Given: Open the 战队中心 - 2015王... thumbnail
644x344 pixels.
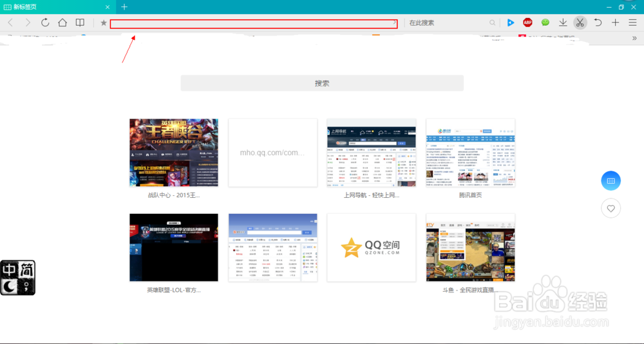Looking at the screenshot, I should [x=174, y=153].
